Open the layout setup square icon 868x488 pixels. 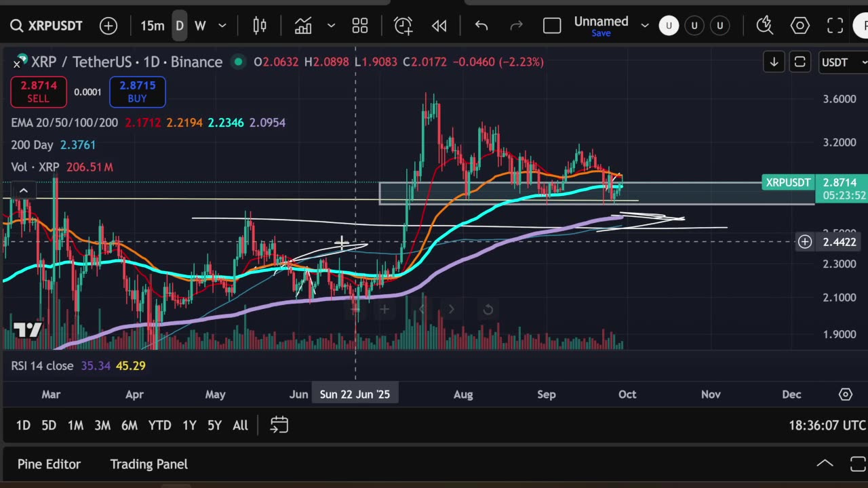click(552, 26)
